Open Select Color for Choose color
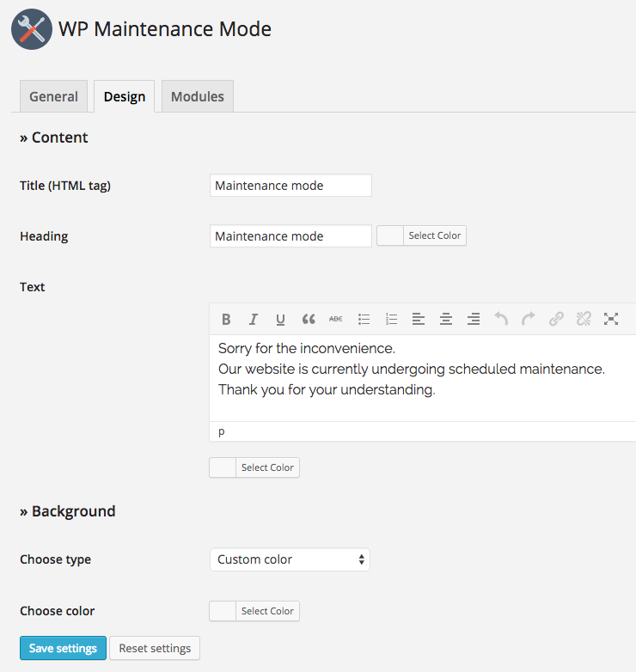The image size is (636, 672). click(267, 611)
